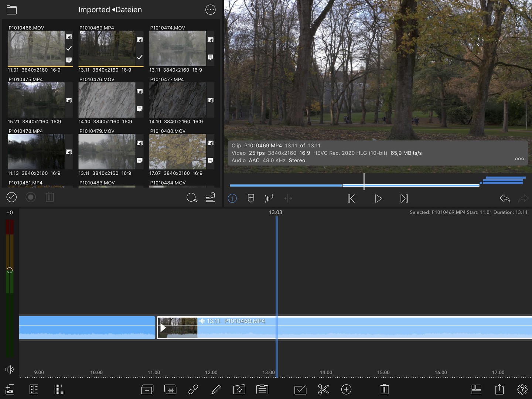This screenshot has width=532, height=399.
Task: Tap the add audio voiceover icon
Action: 269,198
